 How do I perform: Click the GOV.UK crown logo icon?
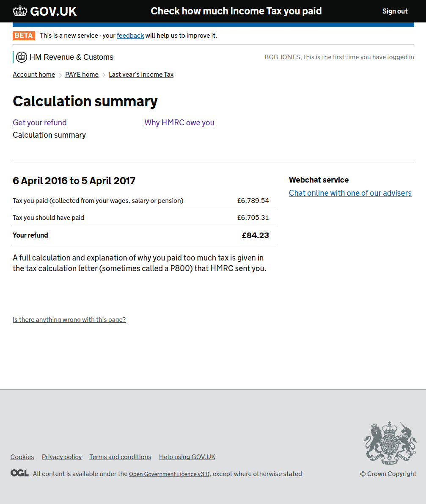(20, 11)
